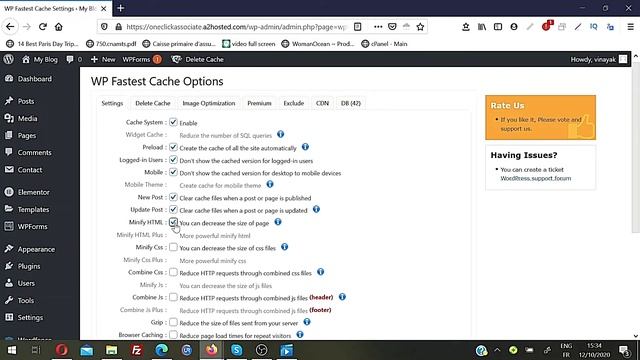Switch to the Image Optimization tab
This screenshot has height=360, width=640.
tap(209, 103)
